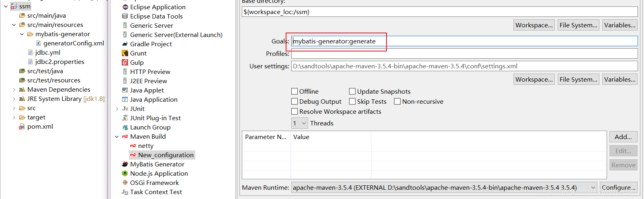
Task: Select the Gulp launch icon
Action: (x=125, y=63)
